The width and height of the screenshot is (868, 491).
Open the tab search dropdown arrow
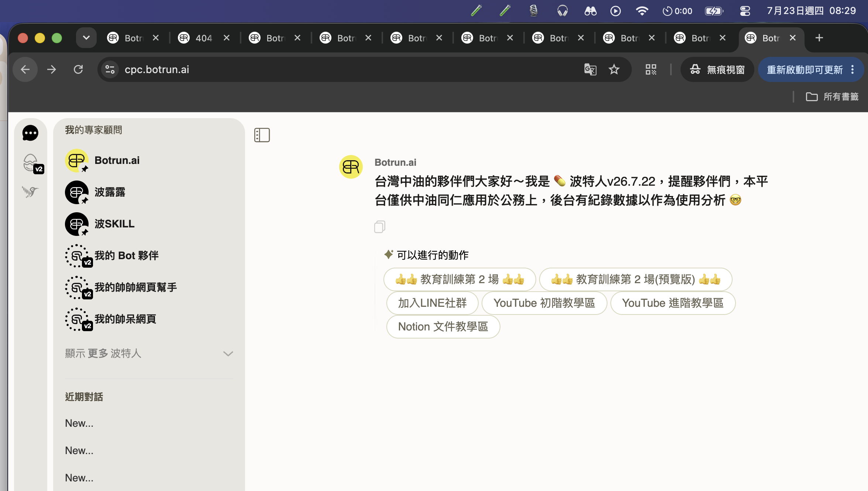[86, 38]
